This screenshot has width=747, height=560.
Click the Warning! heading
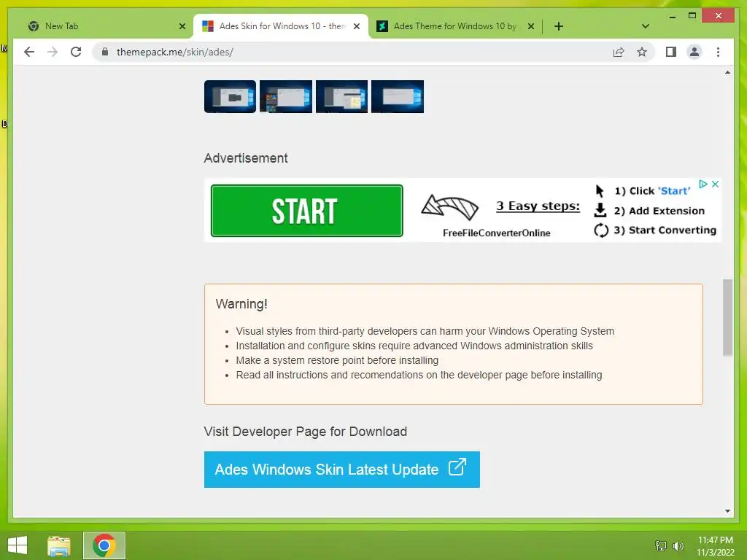coord(241,304)
